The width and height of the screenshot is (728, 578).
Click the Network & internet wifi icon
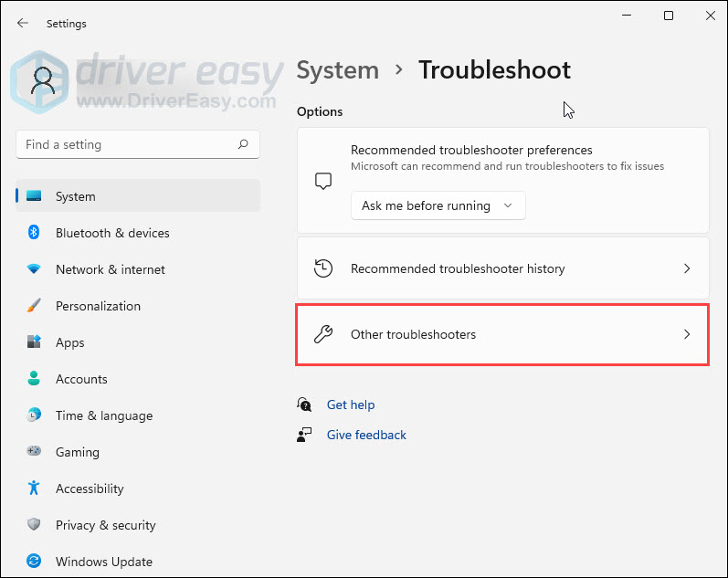(x=34, y=269)
